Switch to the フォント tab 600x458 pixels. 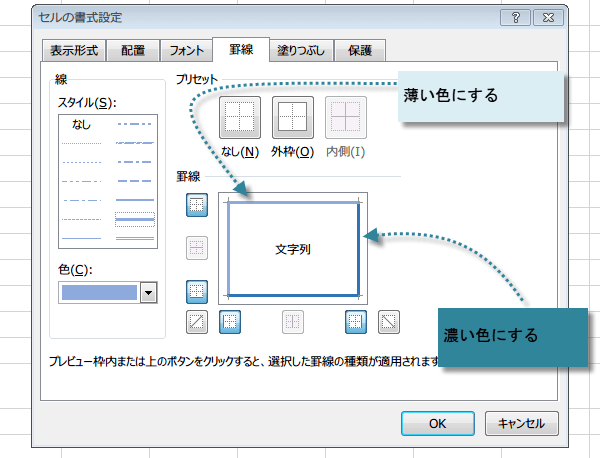[x=186, y=50]
